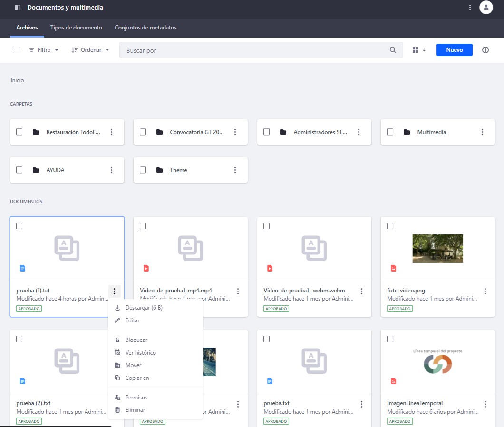504x427 pixels.
Task: Open the display style view selector
Action: coord(419,50)
